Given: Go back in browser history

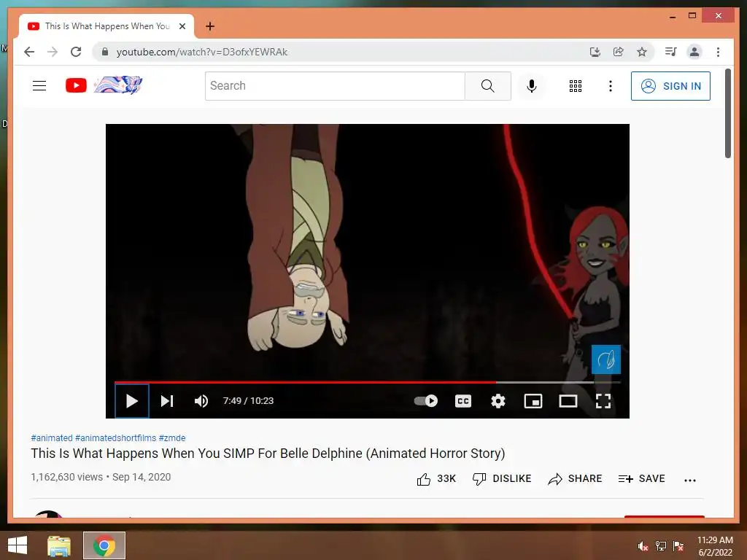Looking at the screenshot, I should 29,52.
